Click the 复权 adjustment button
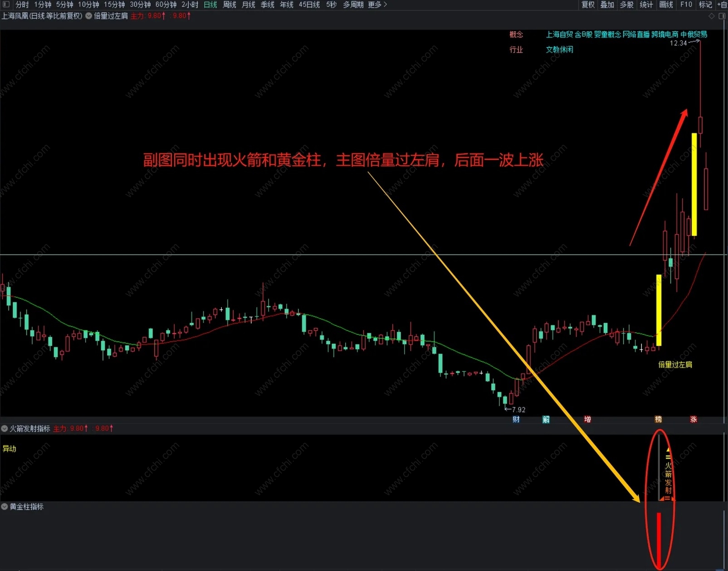The height and width of the screenshot is (571, 728). (x=588, y=5)
